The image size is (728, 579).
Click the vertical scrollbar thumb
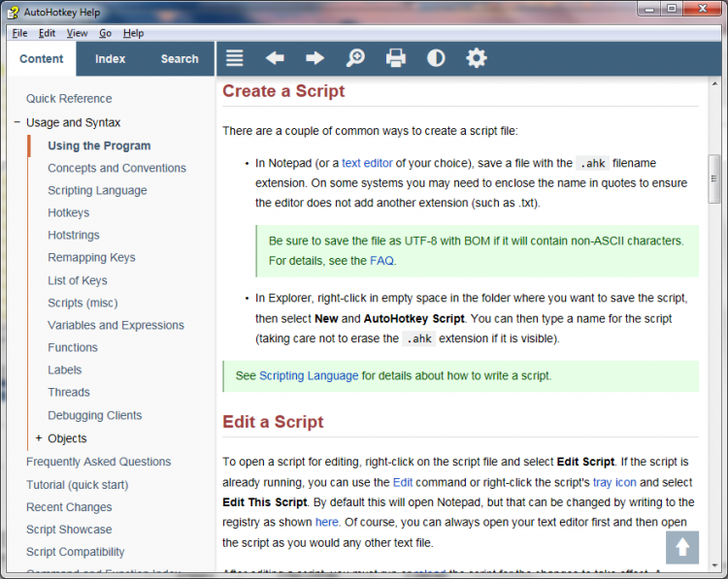click(x=714, y=178)
